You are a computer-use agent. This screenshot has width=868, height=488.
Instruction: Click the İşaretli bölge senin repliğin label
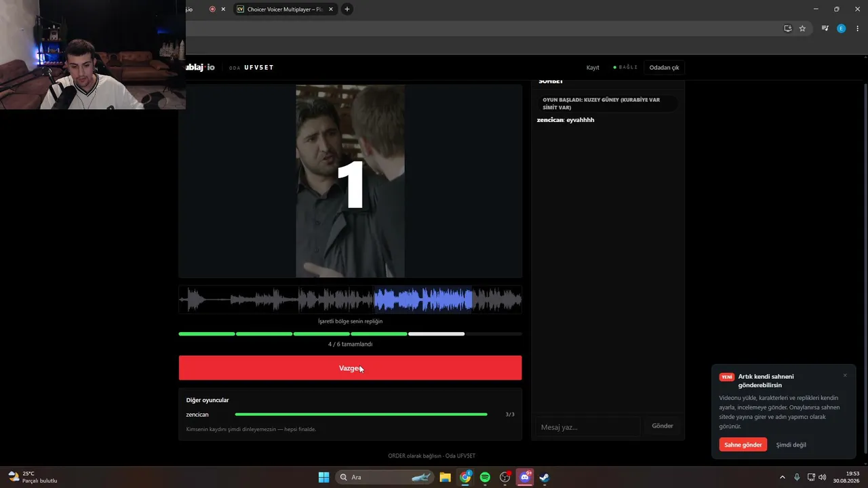pos(350,321)
